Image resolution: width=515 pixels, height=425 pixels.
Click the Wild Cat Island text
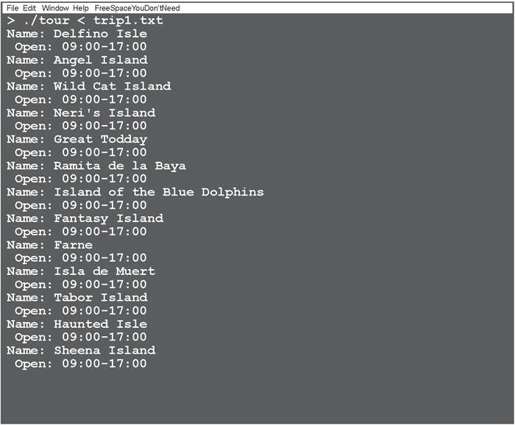point(112,86)
